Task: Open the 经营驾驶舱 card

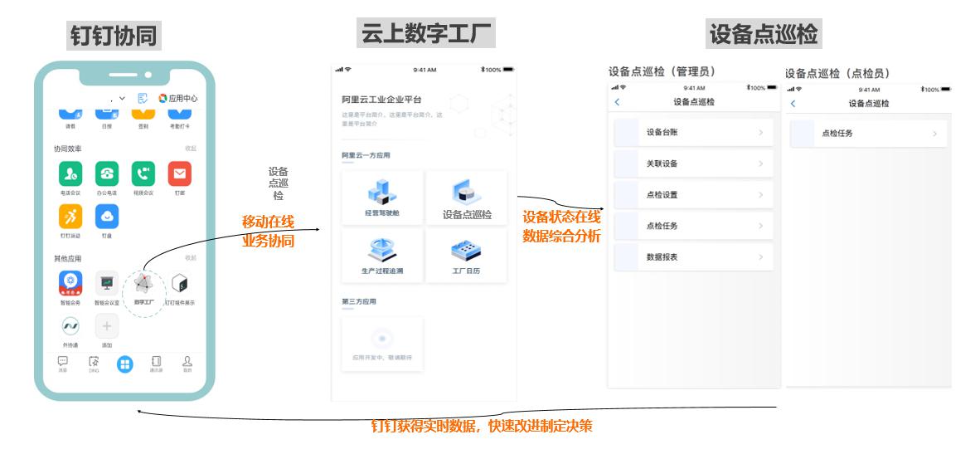Action: (x=382, y=198)
